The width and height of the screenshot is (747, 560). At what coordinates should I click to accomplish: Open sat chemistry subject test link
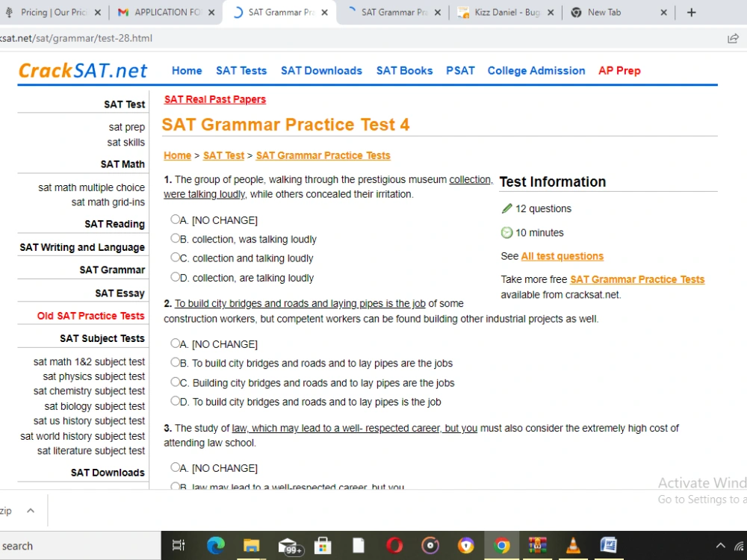click(x=89, y=391)
